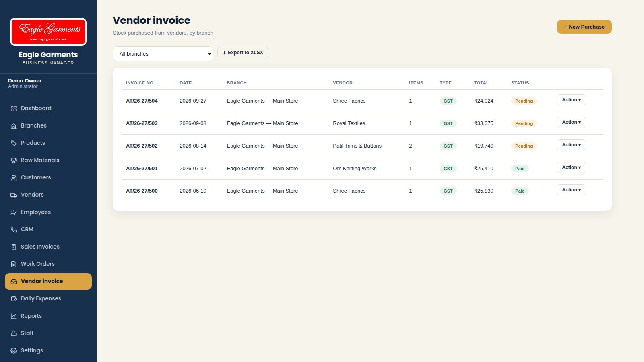644x362 pixels.
Task: Click the Vendor invoice inbox icon
Action: pyautogui.click(x=14, y=282)
